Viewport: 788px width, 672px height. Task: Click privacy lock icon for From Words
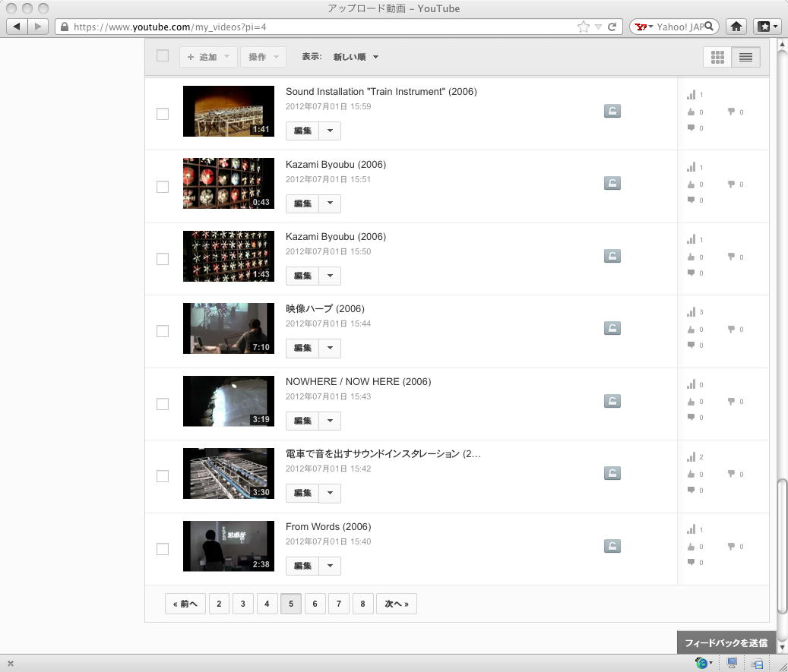coord(612,546)
